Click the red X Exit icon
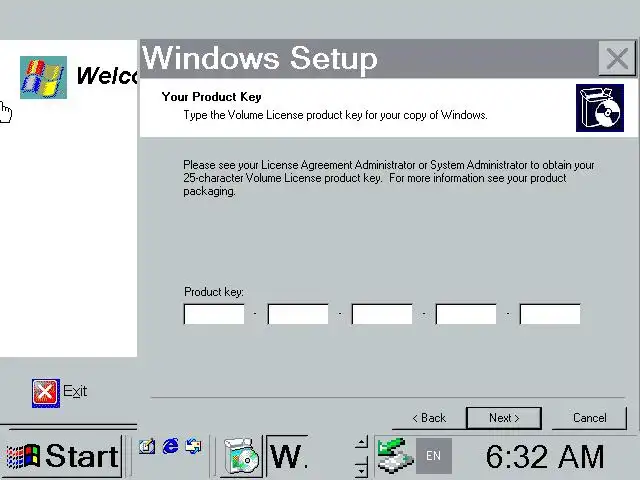Screen dimensions: 640x480 (x=46, y=393)
